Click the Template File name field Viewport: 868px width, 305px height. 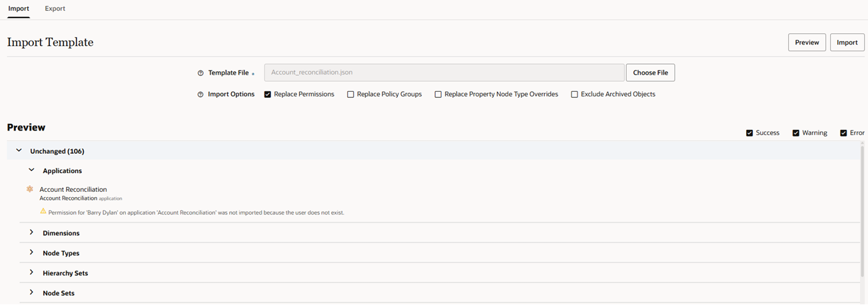(x=444, y=73)
